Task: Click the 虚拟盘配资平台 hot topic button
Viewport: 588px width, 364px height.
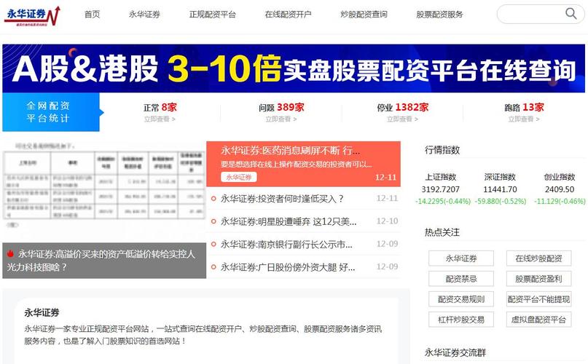Action: (538, 320)
